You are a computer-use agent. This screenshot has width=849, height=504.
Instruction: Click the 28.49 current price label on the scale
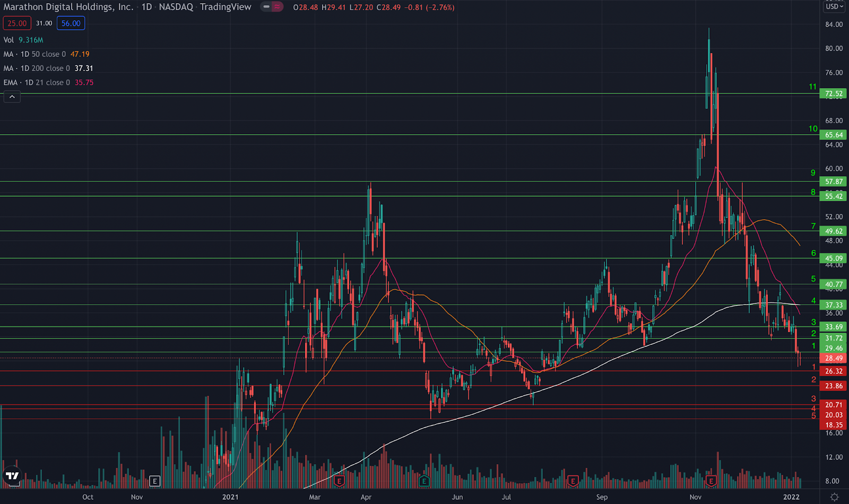pos(833,359)
